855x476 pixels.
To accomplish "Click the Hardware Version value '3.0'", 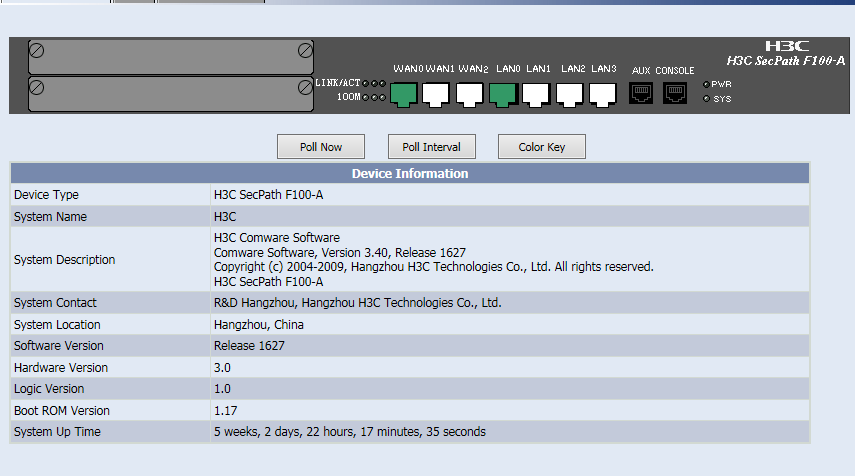I will [222, 367].
